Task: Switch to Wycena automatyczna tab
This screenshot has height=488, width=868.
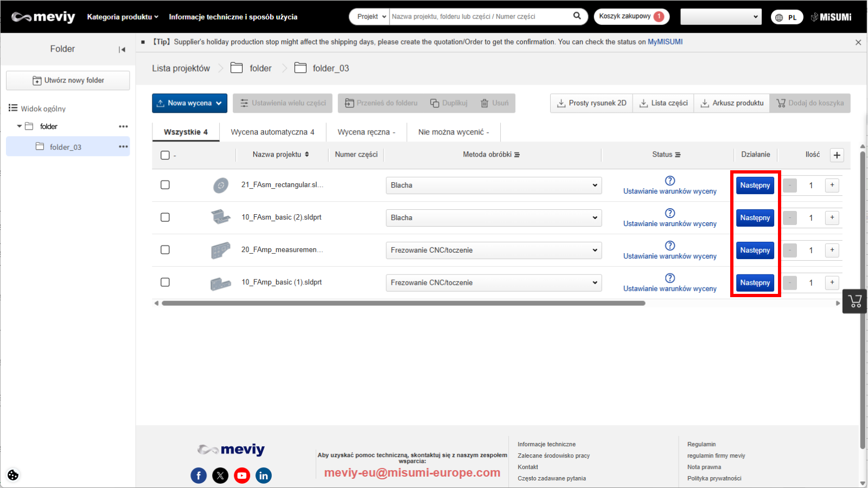Action: click(x=272, y=132)
